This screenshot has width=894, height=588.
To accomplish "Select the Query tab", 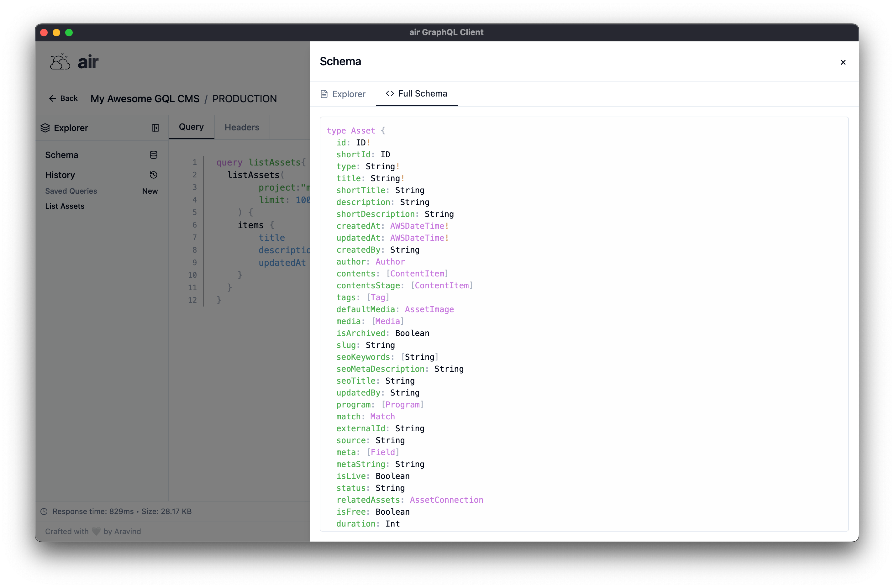I will [191, 127].
